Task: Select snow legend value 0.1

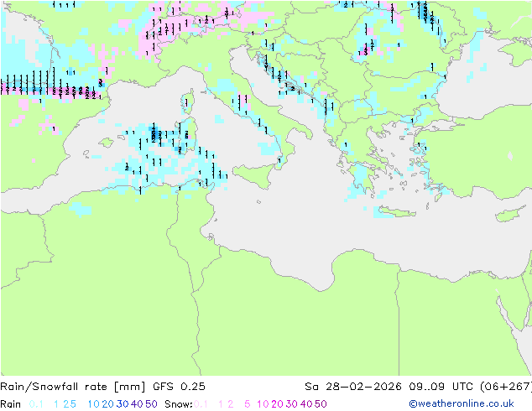Action: pyautogui.click(x=201, y=404)
